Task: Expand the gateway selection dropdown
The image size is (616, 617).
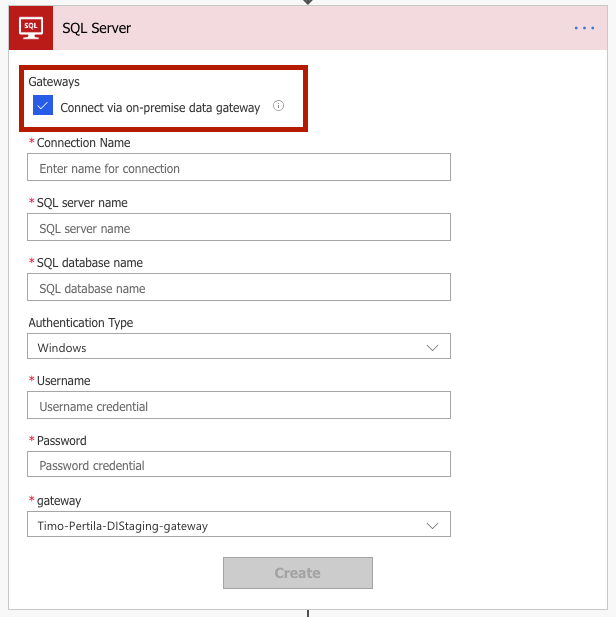Action: pyautogui.click(x=239, y=524)
